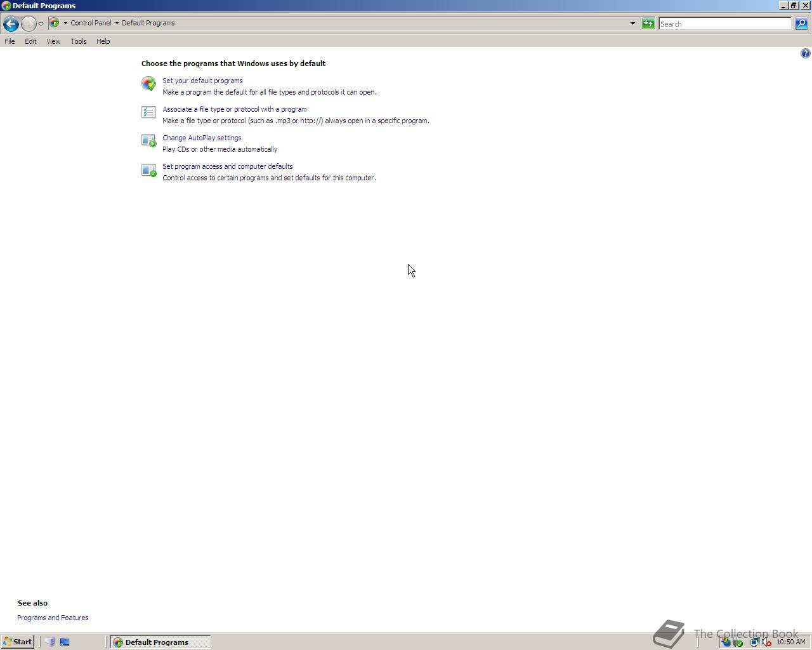The image size is (812, 650).
Task: Open the Edit menu
Action: click(30, 41)
